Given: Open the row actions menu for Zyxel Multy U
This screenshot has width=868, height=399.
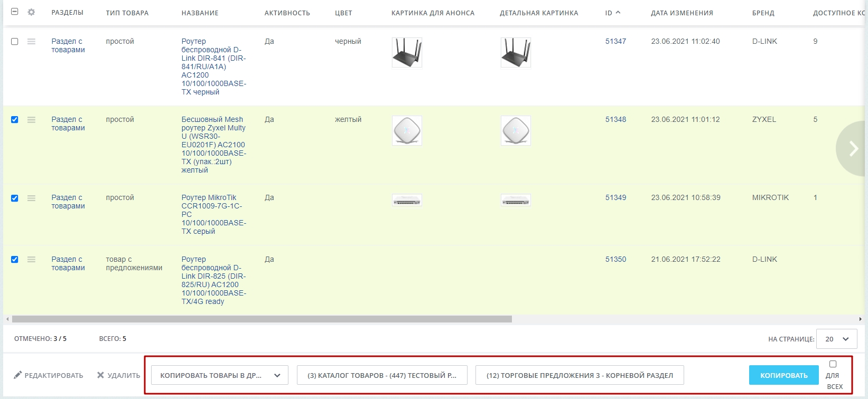Looking at the screenshot, I should coord(31,120).
